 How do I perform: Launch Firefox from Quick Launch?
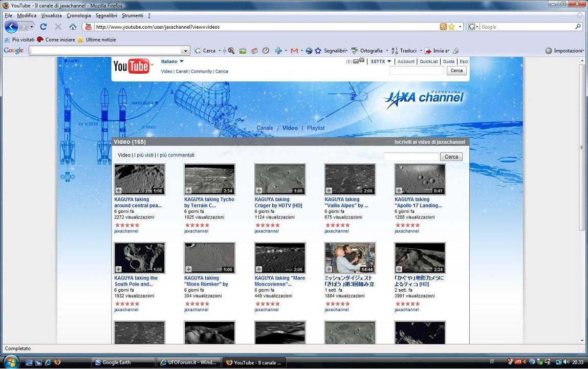point(57,362)
